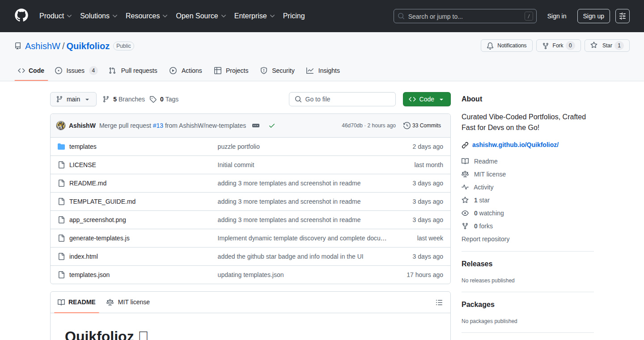The height and width of the screenshot is (340, 644).
Task: Click the templates.json file icon
Action: coord(61,275)
